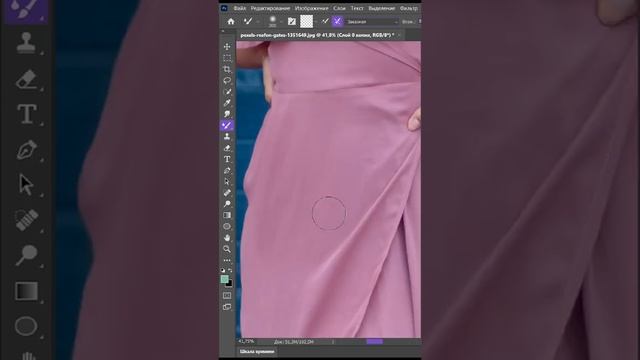640x360 pixels.
Task: Toggle the purple clean brush after stroke
Action: (x=337, y=21)
